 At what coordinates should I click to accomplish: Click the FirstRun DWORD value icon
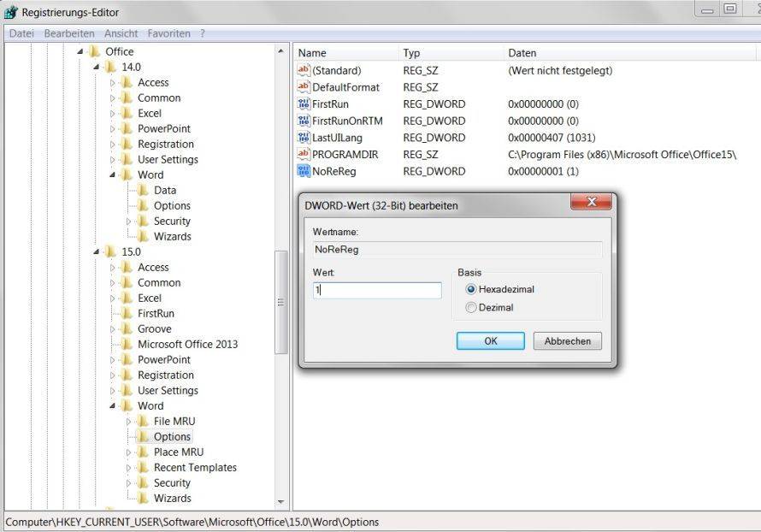click(304, 103)
